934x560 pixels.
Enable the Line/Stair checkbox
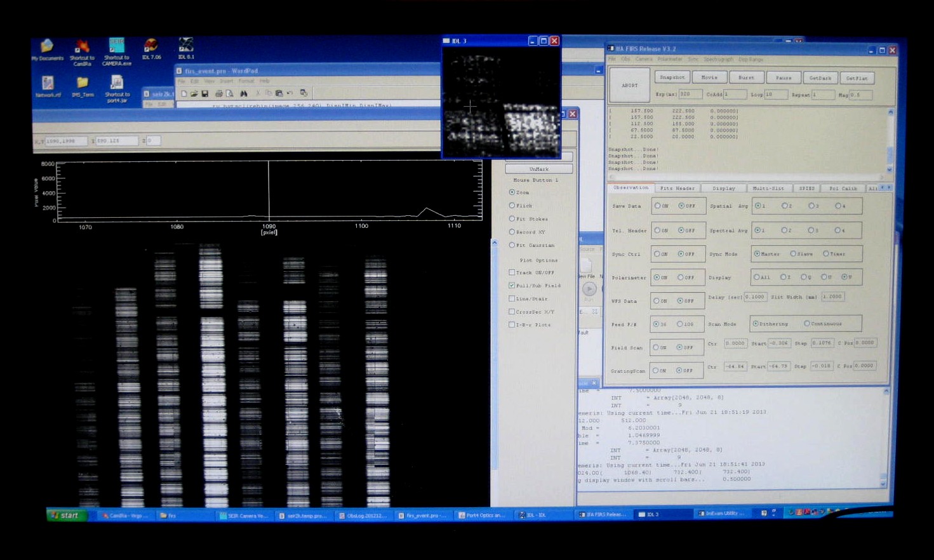(x=512, y=298)
